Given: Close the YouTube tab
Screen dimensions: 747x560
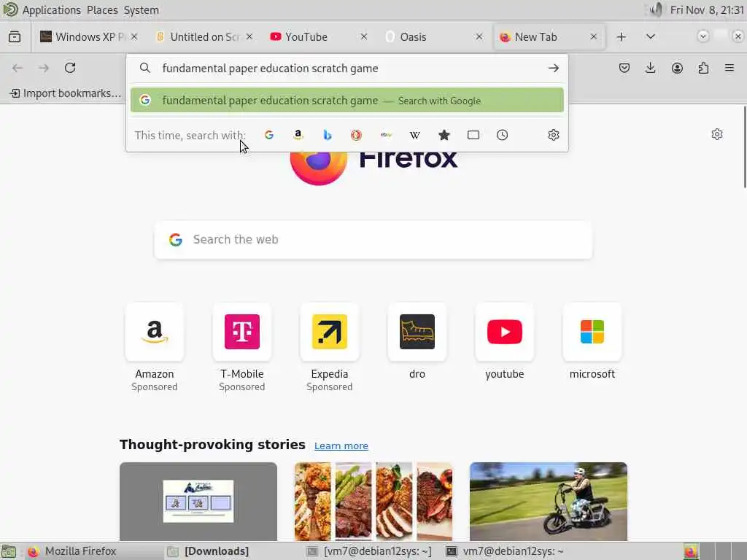Looking at the screenshot, I should 364,36.
